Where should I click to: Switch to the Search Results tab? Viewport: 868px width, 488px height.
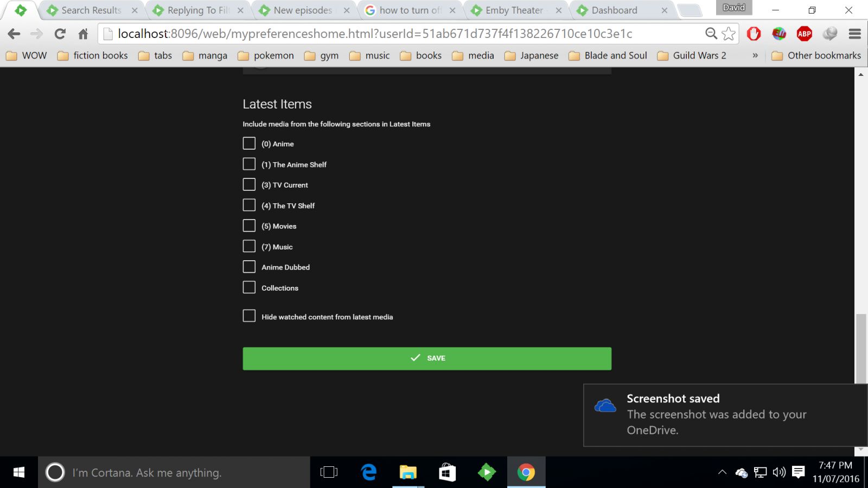click(91, 10)
